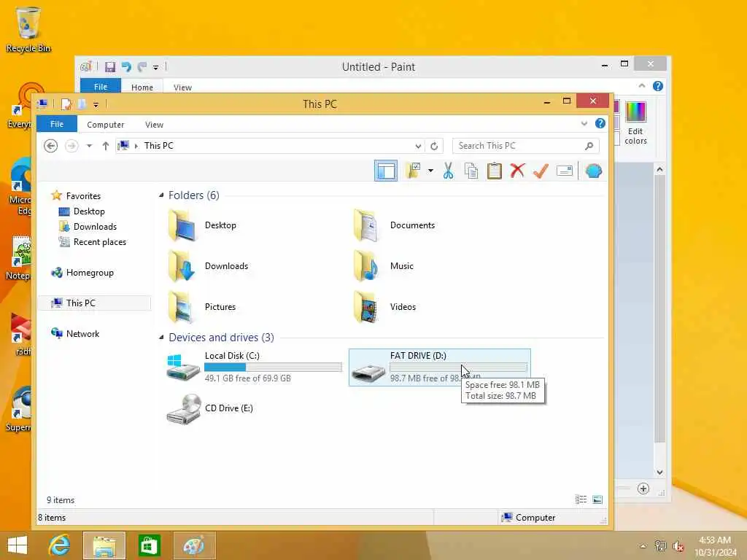
Task: Select the Music folder
Action: [384, 266]
